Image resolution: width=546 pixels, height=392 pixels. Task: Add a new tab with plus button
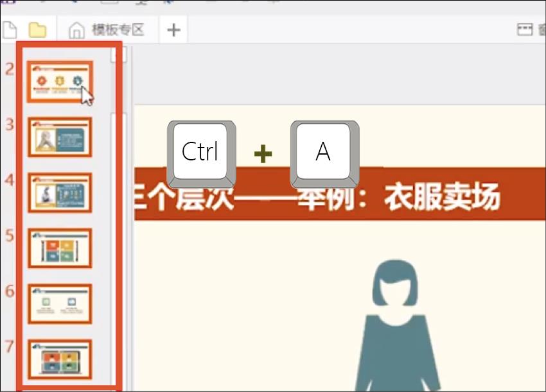click(173, 30)
